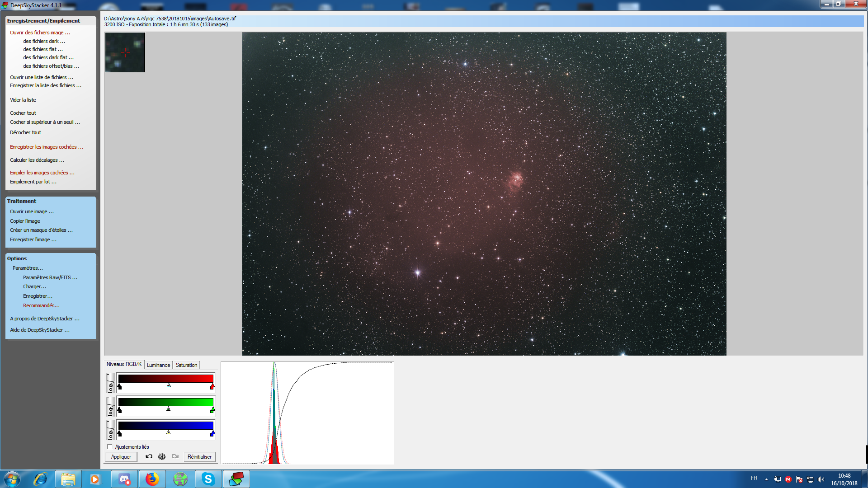This screenshot has height=488, width=868.
Task: Open the Saturation tab
Action: tap(186, 365)
